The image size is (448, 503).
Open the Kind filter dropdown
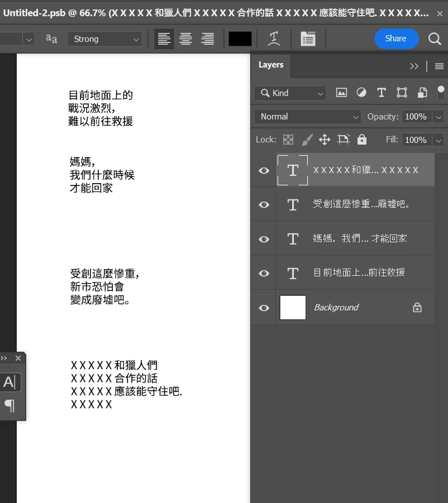(x=290, y=93)
